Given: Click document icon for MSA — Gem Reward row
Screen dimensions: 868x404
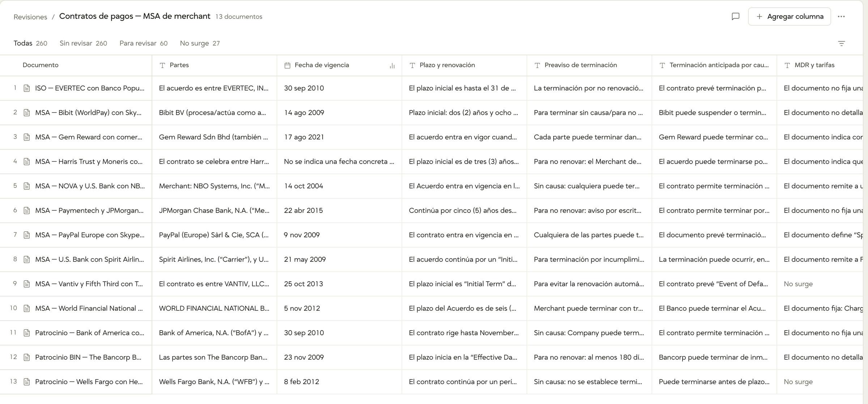Looking at the screenshot, I should pos(26,137).
